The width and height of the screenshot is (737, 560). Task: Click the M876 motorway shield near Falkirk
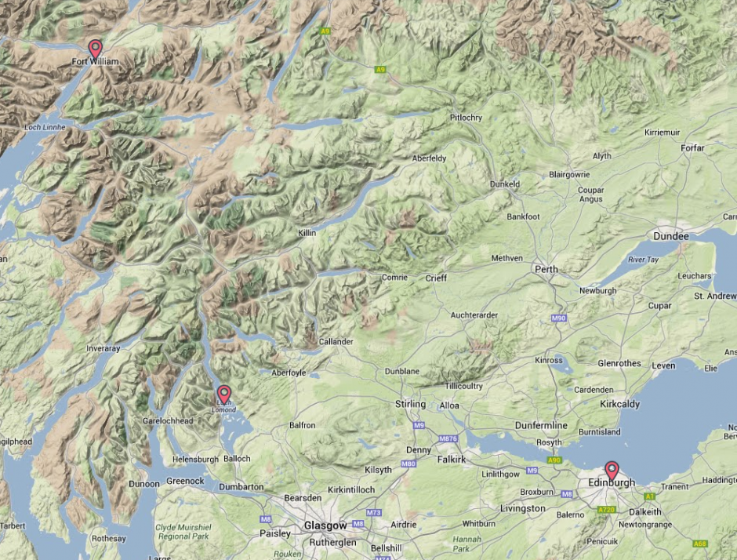pyautogui.click(x=448, y=438)
